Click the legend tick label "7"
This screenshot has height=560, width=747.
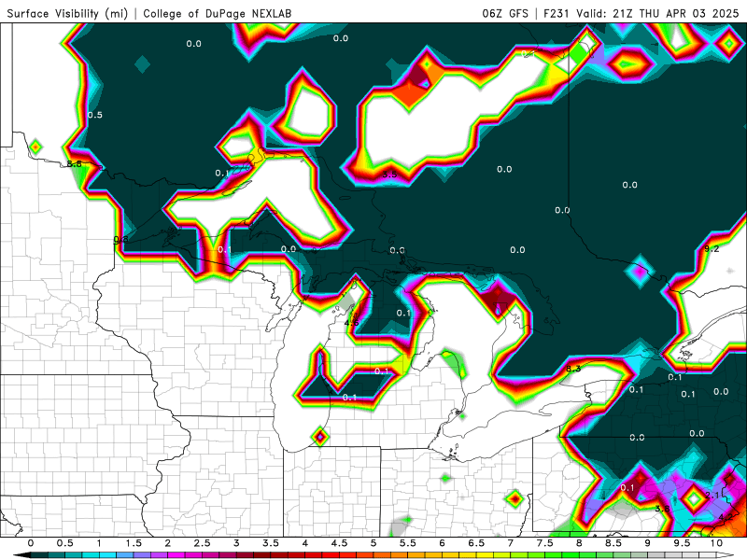pos(511,543)
